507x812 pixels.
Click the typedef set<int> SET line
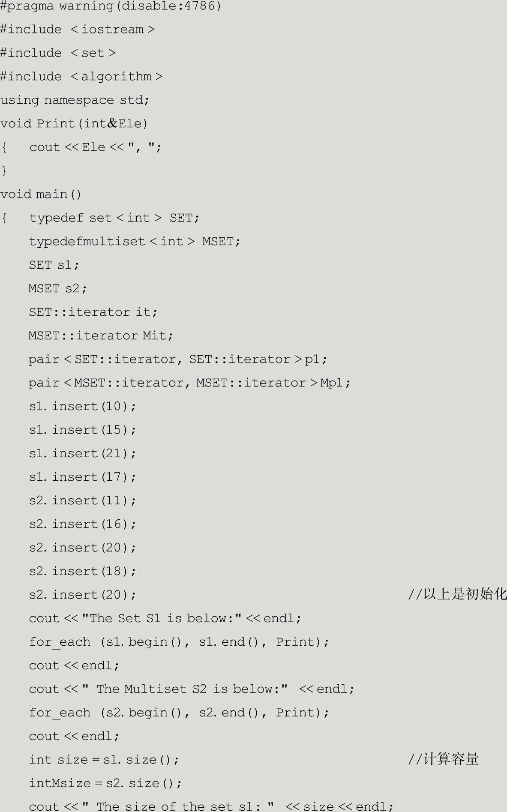click(114, 218)
